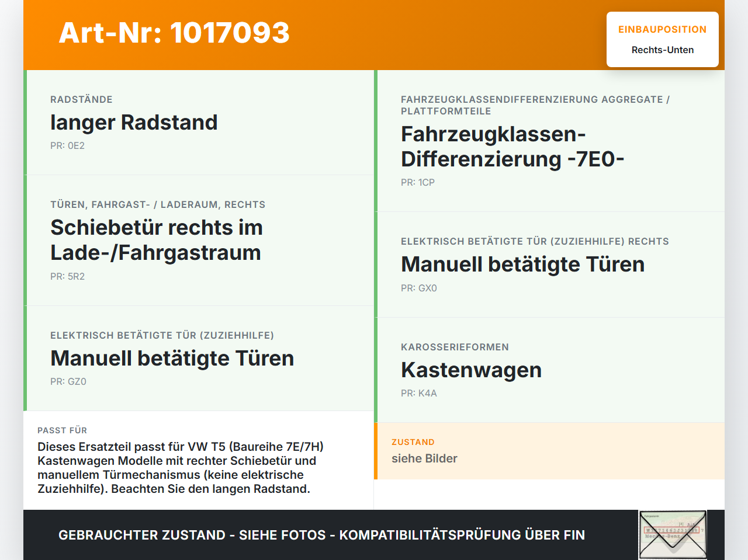Click the 'GEBRAUCHTER ZUSTAND' footer banner text
The width and height of the screenshot is (748, 560).
coord(321,535)
